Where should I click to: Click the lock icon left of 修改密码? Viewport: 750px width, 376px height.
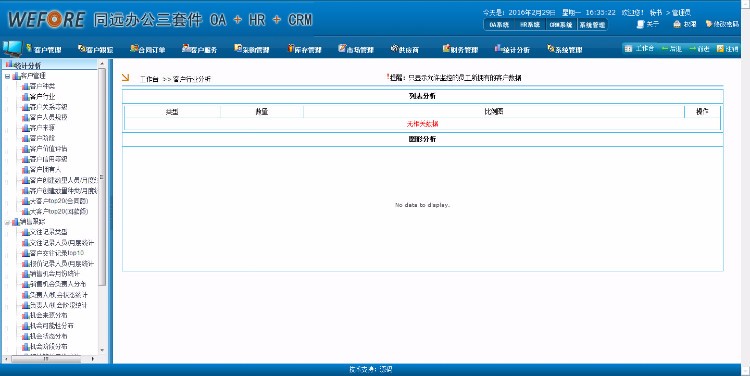click(x=677, y=24)
